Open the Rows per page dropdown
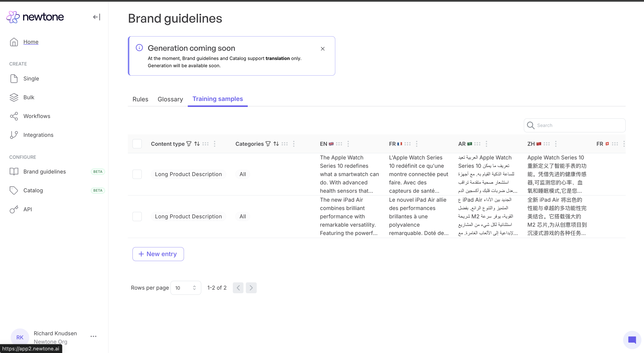644x353 pixels. tap(186, 288)
